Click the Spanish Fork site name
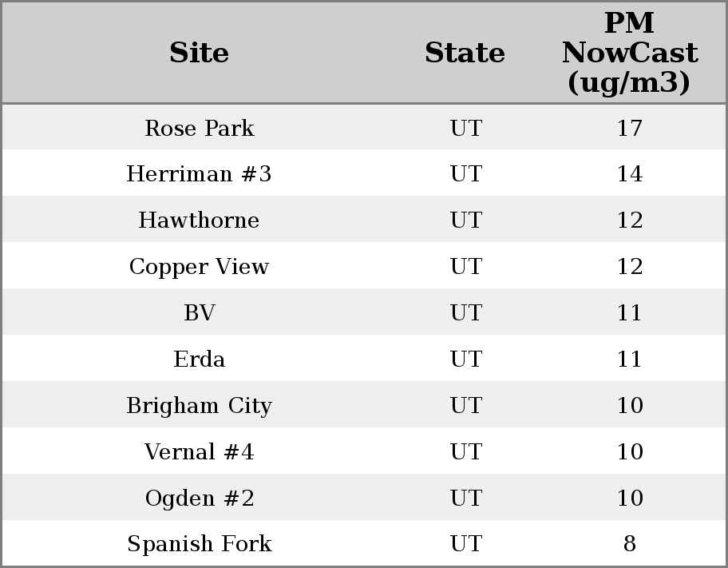The width and height of the screenshot is (728, 568). click(x=199, y=544)
